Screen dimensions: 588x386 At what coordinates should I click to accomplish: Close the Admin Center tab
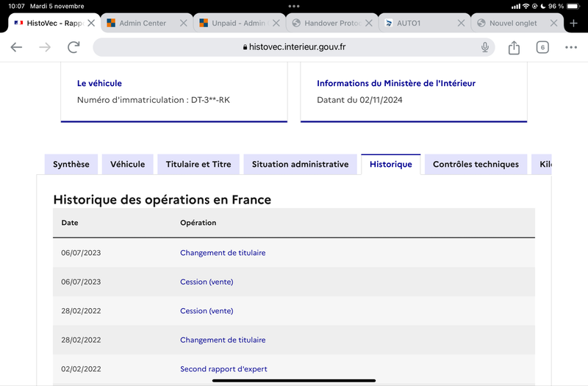(x=183, y=24)
